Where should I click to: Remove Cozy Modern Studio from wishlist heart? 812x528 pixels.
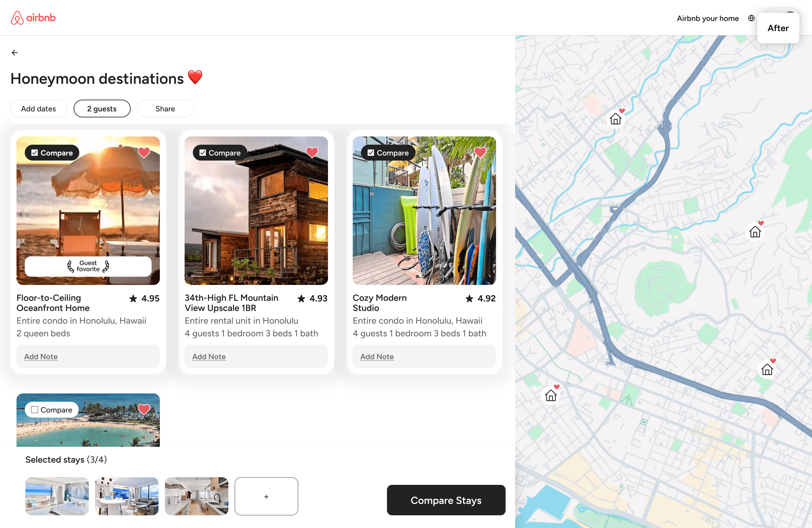click(x=480, y=152)
